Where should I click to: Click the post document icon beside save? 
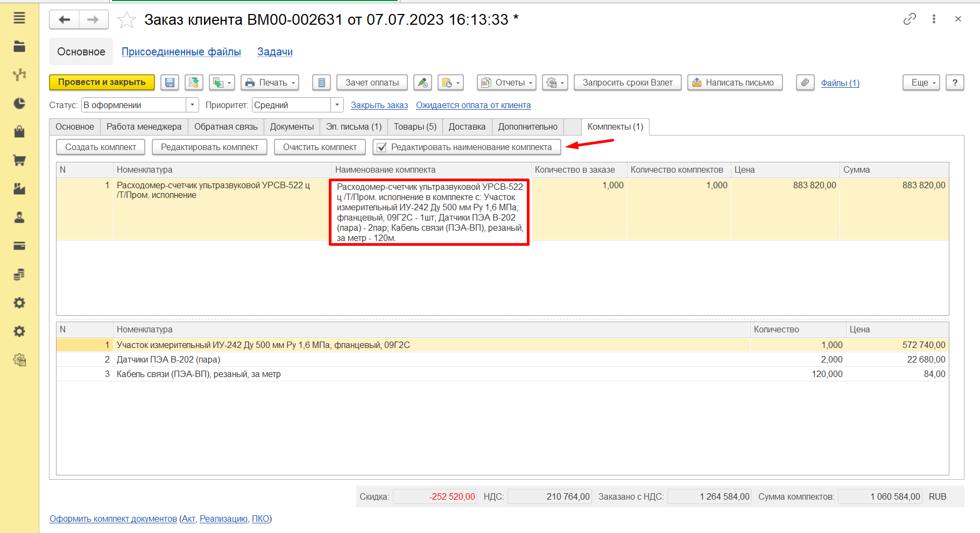pyautogui.click(x=194, y=82)
